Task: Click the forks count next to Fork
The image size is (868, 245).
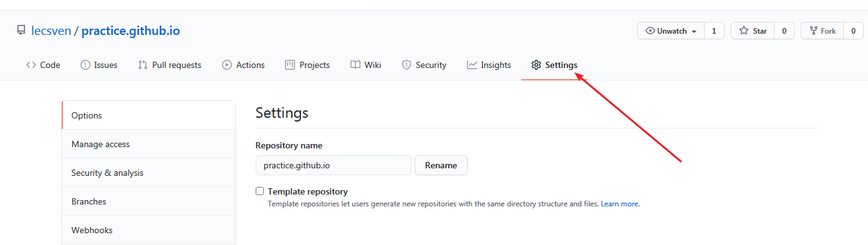Action: [853, 31]
